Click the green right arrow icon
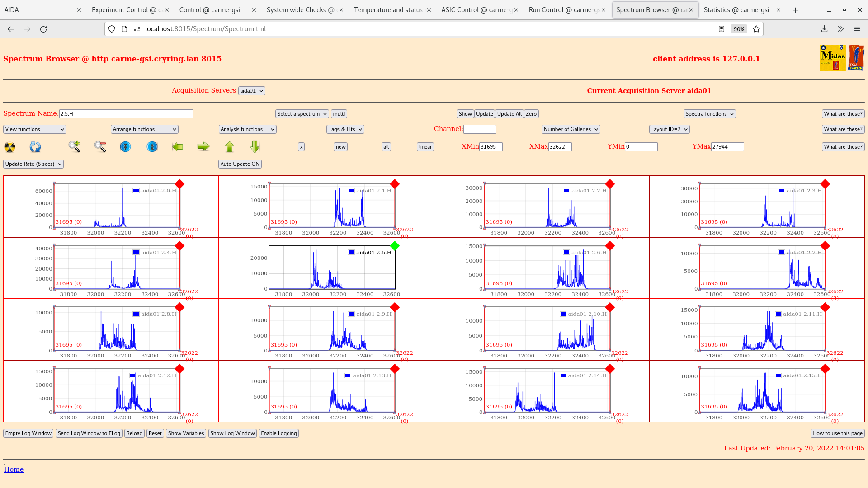This screenshot has height=488, width=868. [203, 146]
